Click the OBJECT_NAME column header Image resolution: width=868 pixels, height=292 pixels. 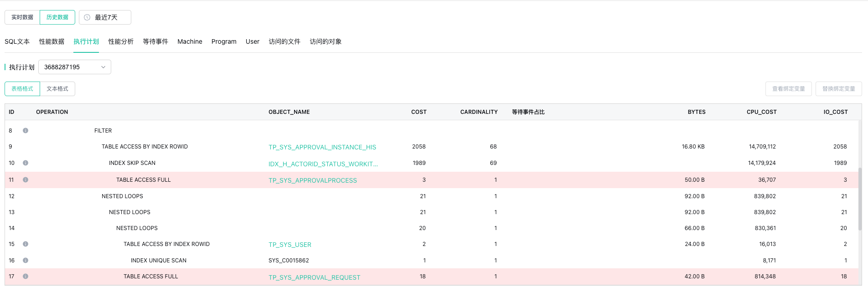289,112
